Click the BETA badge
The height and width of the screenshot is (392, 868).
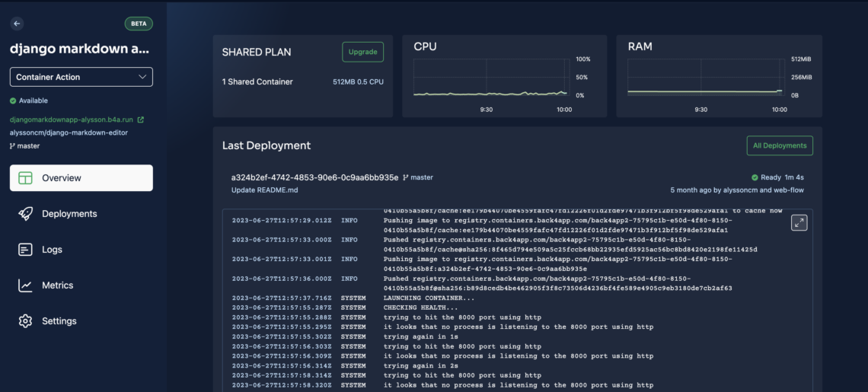(x=139, y=24)
